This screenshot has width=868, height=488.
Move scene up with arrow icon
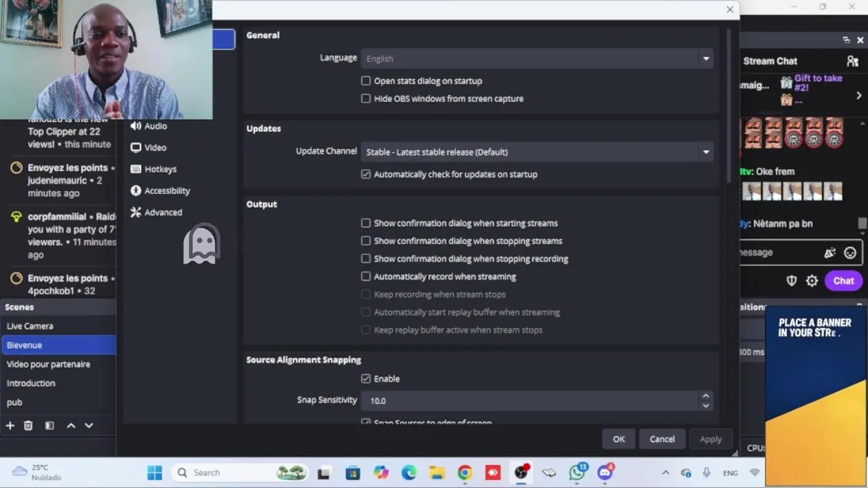click(x=71, y=426)
